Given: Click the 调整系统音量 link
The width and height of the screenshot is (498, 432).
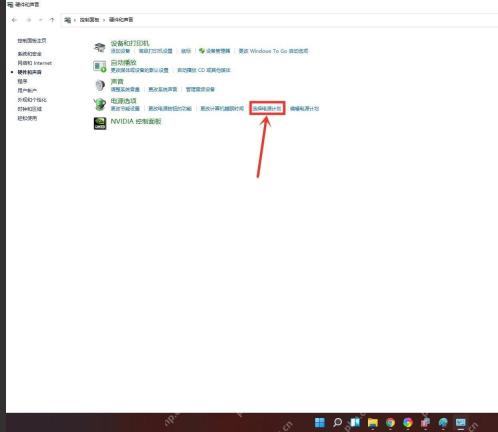Looking at the screenshot, I should [x=125, y=89].
